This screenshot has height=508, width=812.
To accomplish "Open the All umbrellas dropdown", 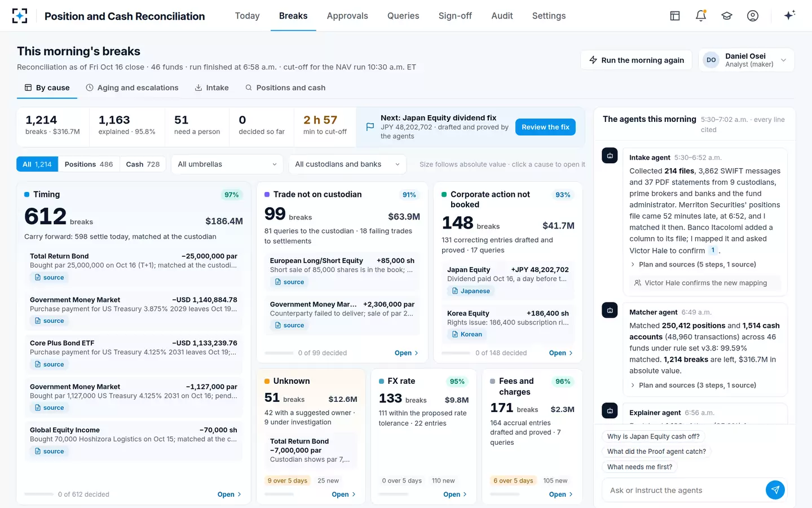I will (227, 164).
